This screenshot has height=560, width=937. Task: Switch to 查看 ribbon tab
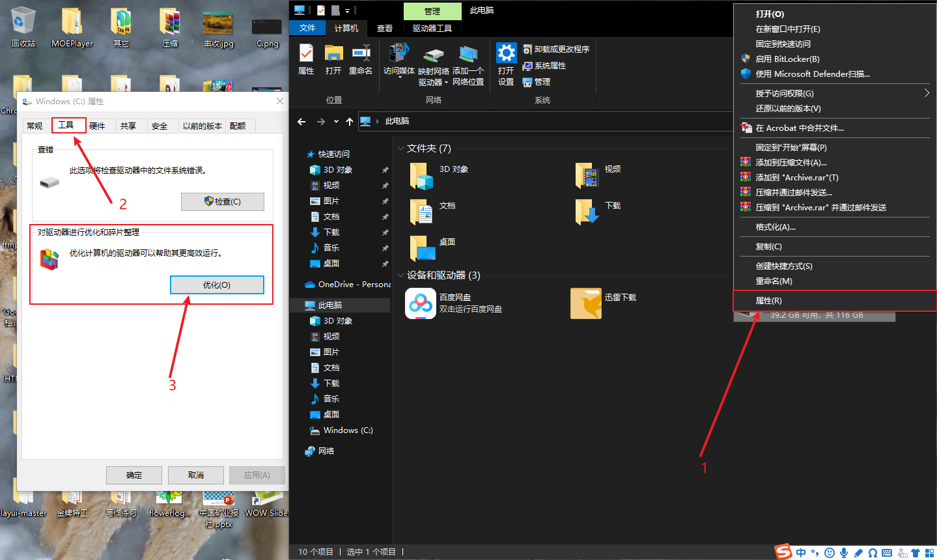(x=385, y=28)
